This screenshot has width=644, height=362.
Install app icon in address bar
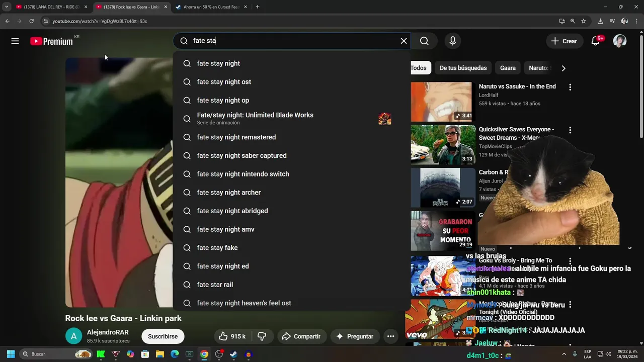click(562, 21)
